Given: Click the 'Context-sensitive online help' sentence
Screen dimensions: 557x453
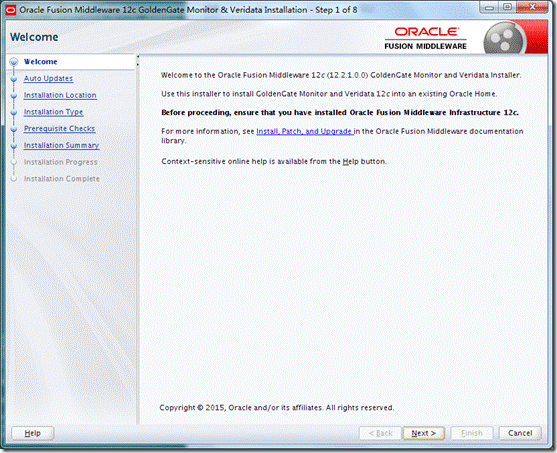Looking at the screenshot, I should tap(274, 161).
